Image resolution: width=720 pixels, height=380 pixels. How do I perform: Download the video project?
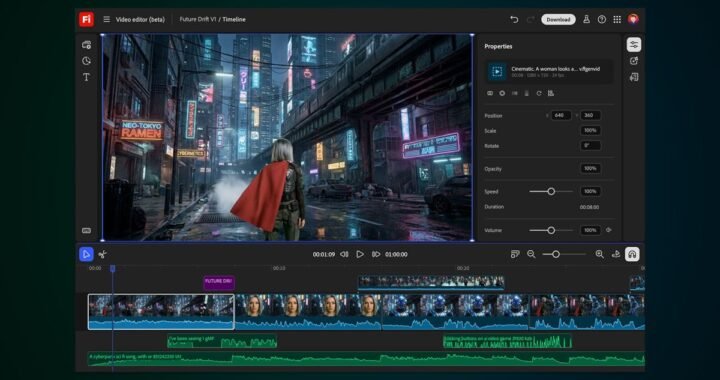pos(558,19)
